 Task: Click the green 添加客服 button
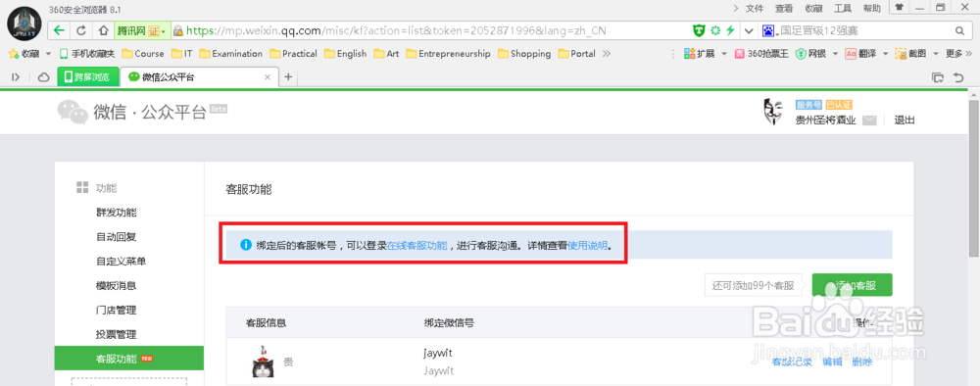click(x=852, y=285)
